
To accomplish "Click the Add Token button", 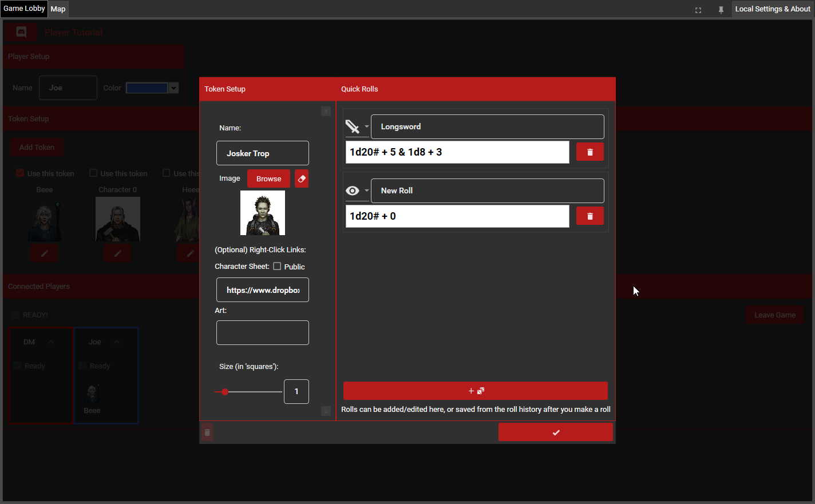I will tap(37, 147).
